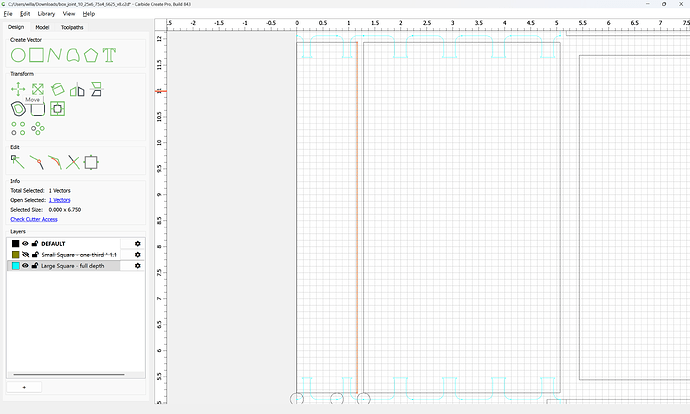Toggle lock on Large Square layer
Screen dimensions: 690x414
tap(35, 266)
